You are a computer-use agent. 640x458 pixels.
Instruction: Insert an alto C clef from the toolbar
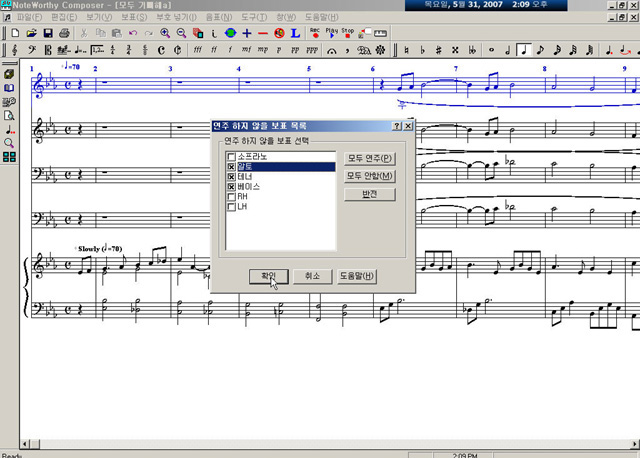pos(48,50)
